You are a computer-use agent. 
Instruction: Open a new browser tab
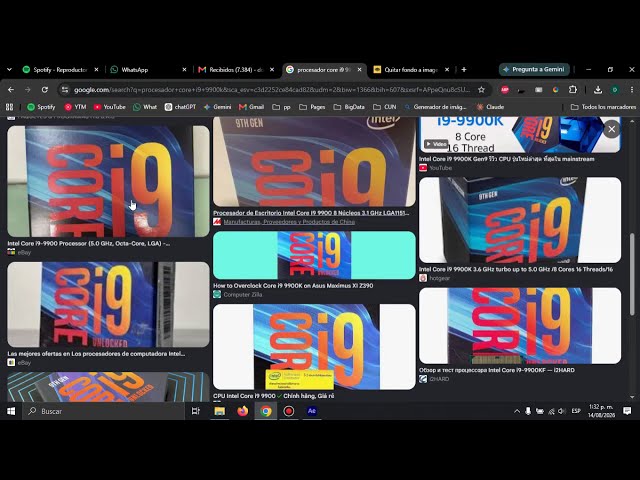click(464, 70)
